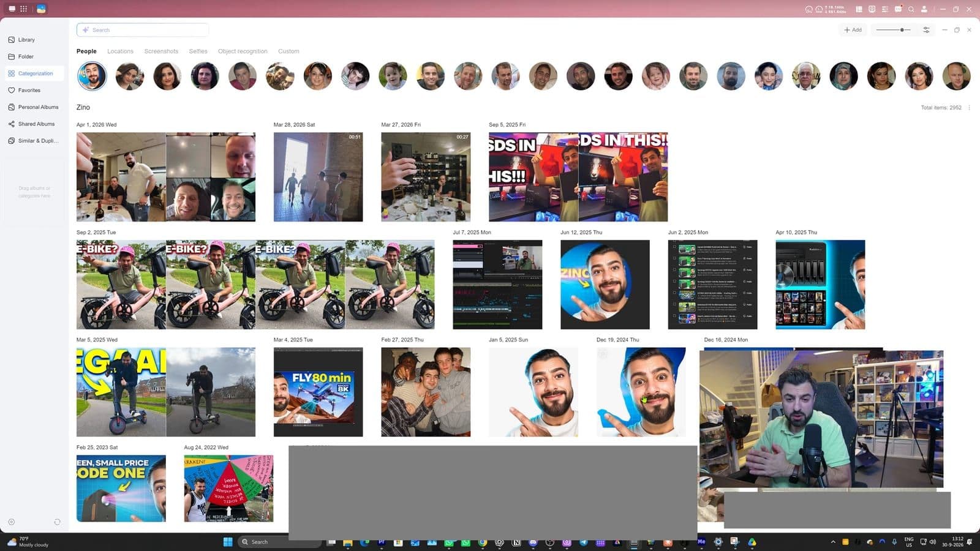Viewport: 980px width, 551px height.
Task: Open Similar & Duplicates in the sidebar
Action: [34, 141]
